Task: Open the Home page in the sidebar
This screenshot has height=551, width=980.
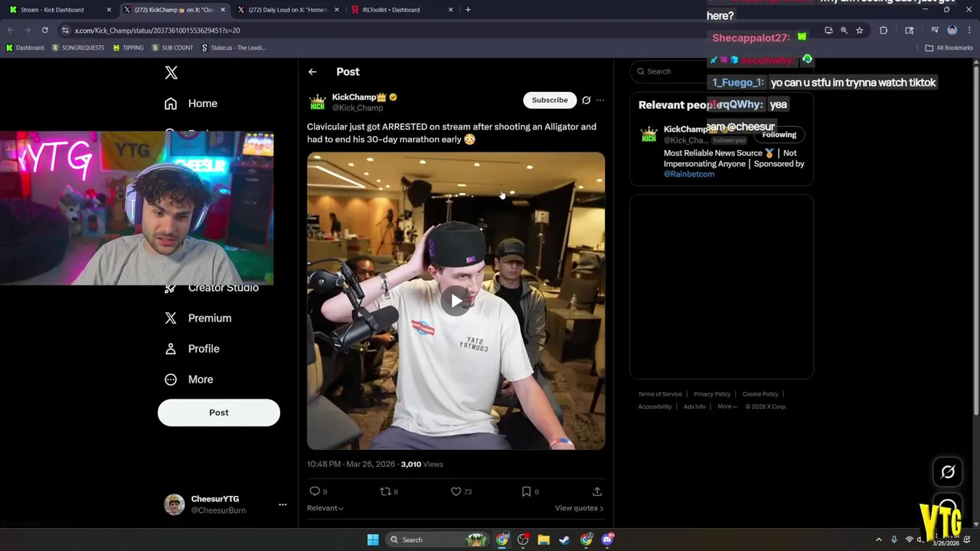Action: (191, 103)
